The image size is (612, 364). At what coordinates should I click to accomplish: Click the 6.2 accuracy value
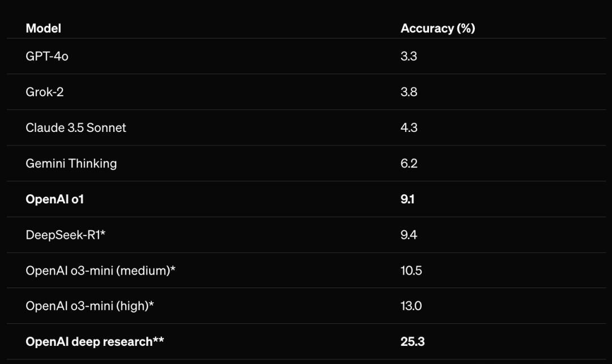click(x=409, y=163)
